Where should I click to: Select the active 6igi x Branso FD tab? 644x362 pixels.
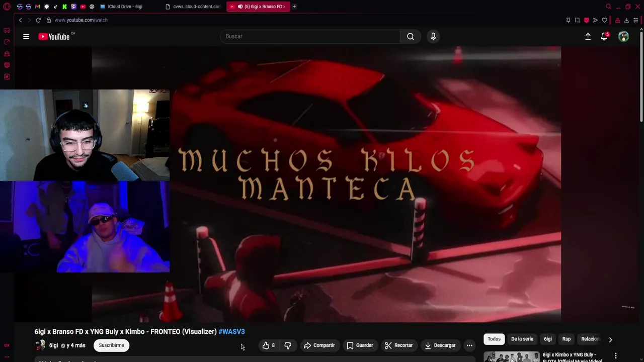[258, 7]
